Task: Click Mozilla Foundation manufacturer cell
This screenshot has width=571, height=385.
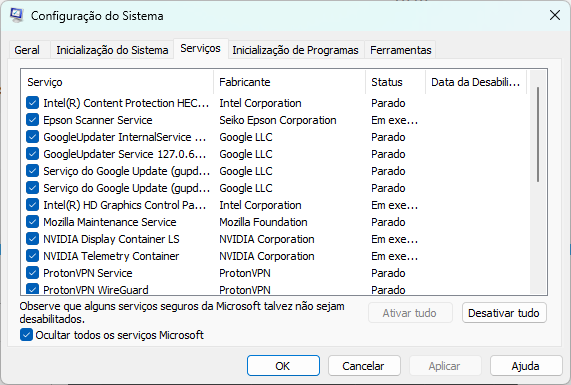Action: 263,222
